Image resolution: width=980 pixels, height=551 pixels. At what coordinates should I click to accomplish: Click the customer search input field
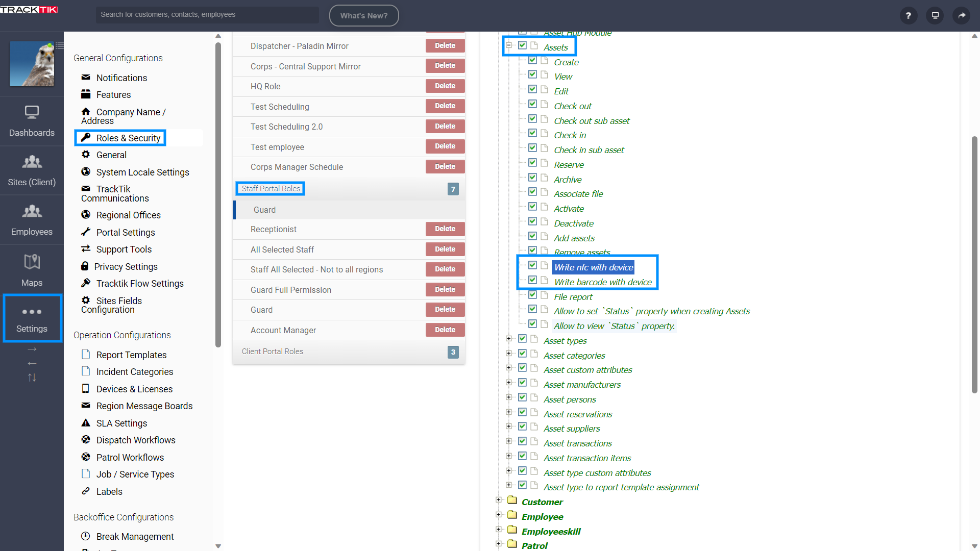coord(207,15)
